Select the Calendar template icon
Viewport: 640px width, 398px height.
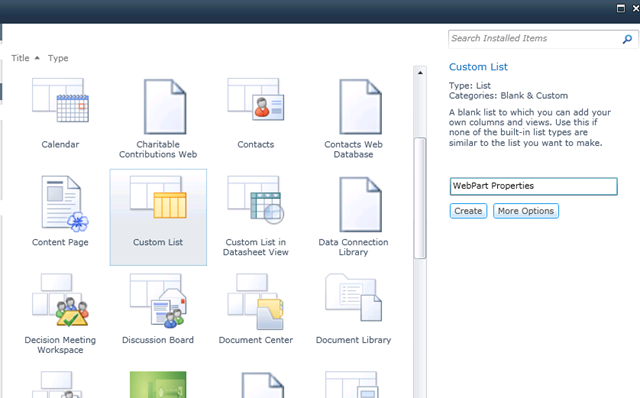tap(60, 100)
